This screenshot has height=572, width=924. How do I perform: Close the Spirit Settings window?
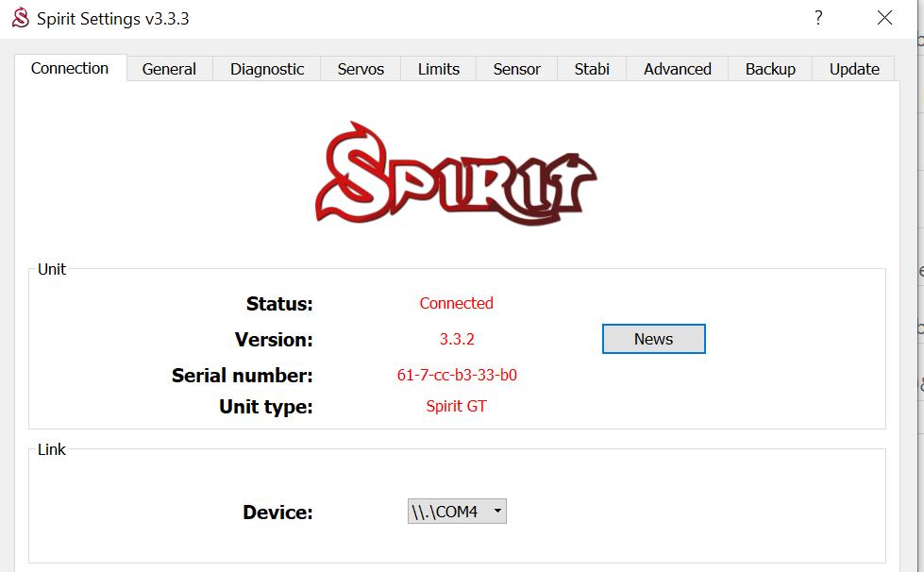884,18
